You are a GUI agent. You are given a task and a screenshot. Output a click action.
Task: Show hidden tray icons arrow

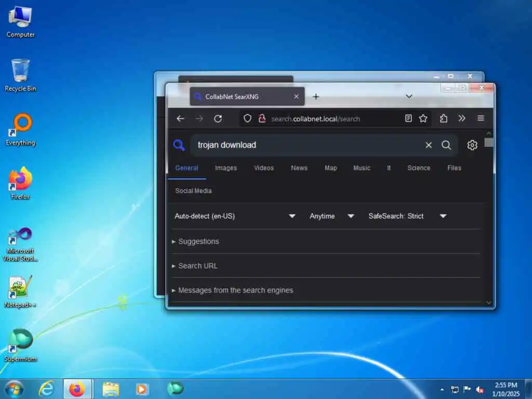pos(442,390)
